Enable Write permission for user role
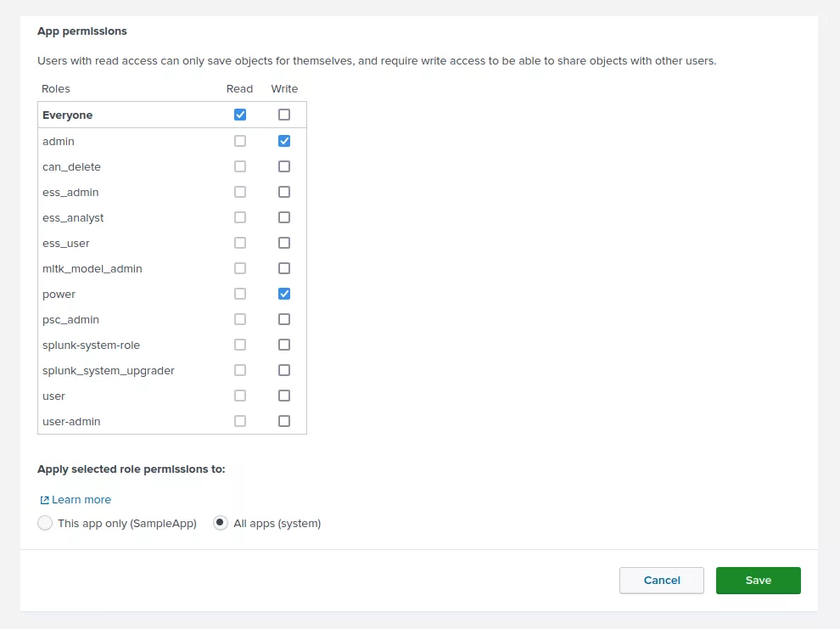Image resolution: width=840 pixels, height=629 pixels. click(x=284, y=396)
